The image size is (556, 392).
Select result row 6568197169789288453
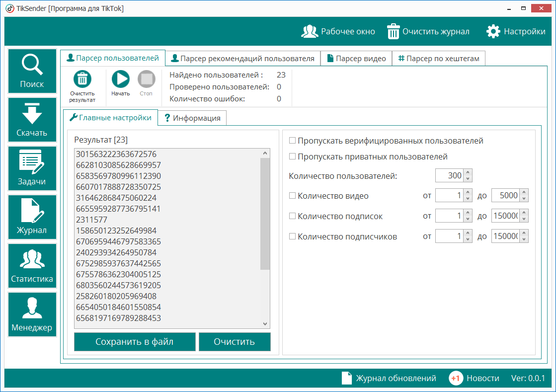tap(118, 318)
